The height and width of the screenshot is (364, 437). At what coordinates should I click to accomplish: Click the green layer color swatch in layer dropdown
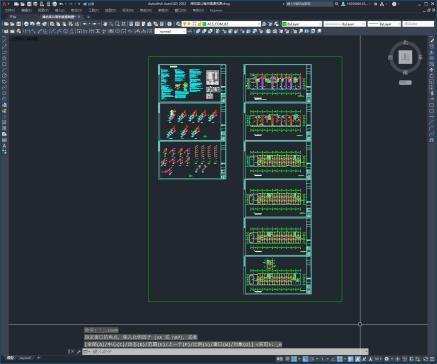[204, 24]
